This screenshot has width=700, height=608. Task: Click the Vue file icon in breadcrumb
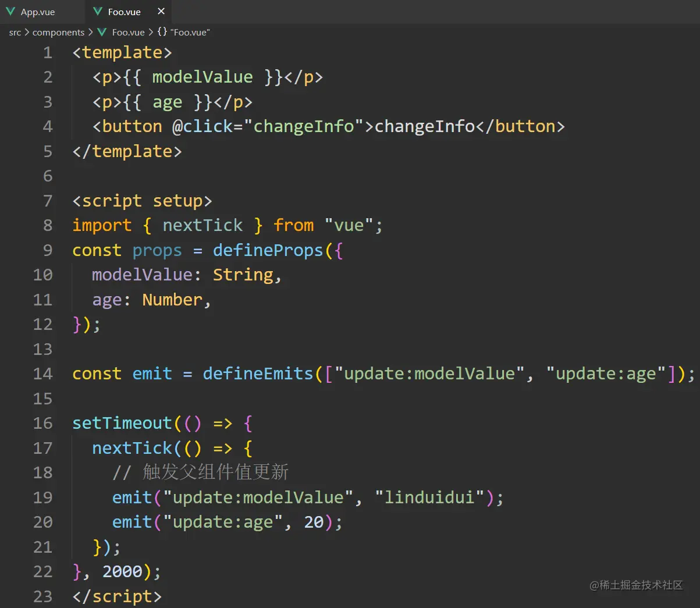click(102, 32)
